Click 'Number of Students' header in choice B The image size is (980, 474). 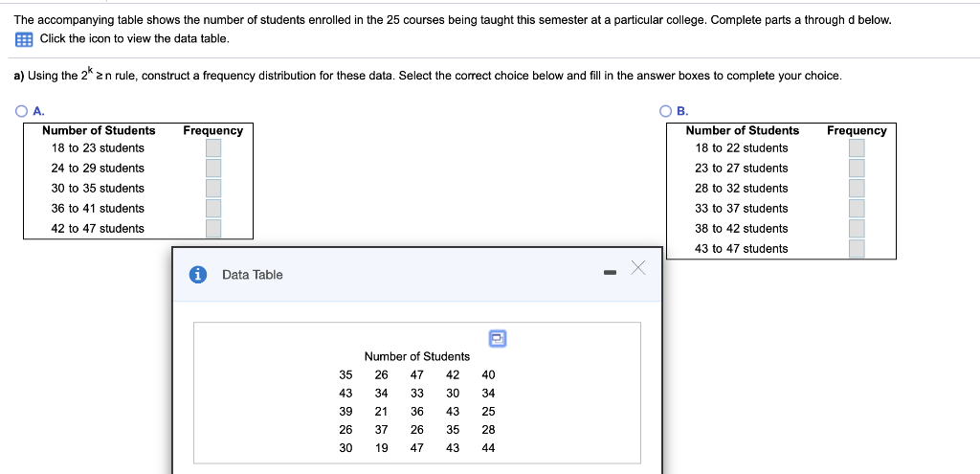tap(743, 130)
